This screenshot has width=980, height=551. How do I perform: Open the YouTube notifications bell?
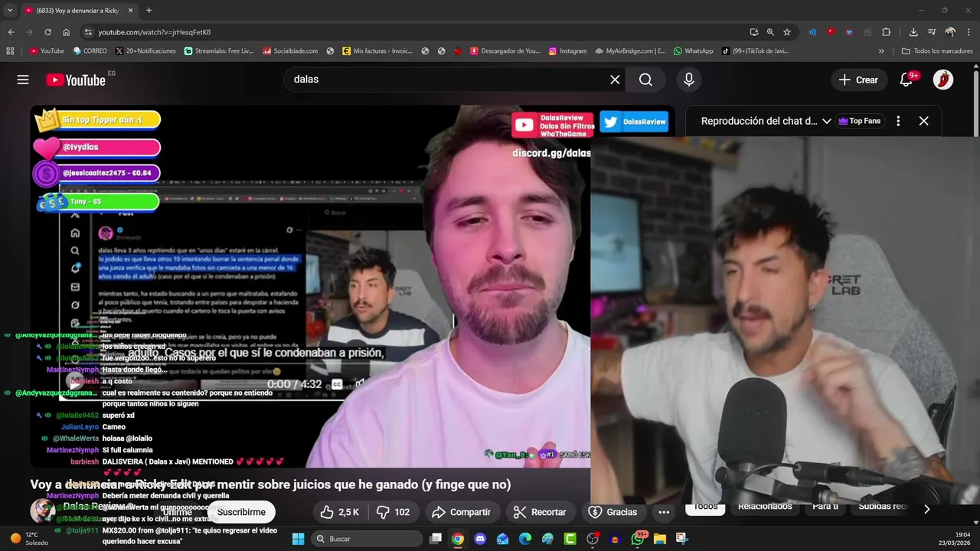point(906,80)
